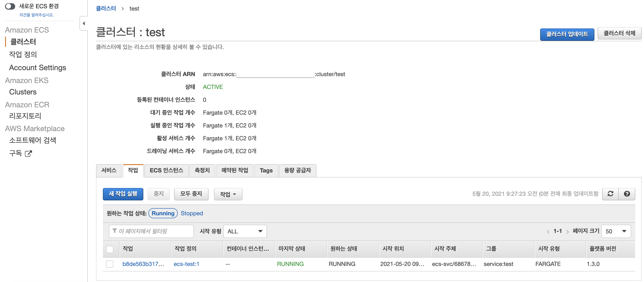Image resolution: width=644 pixels, height=282 pixels.
Task: Check the select-all tasks checkbox
Action: (x=110, y=249)
